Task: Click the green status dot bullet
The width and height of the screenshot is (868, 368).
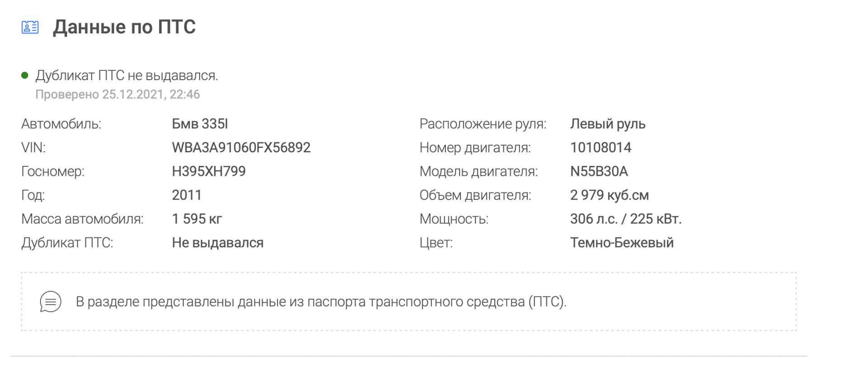Action: coord(25,75)
